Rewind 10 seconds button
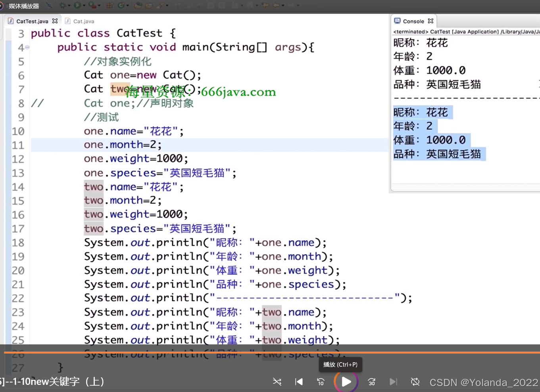Screen dimensions: 540x392 click(321, 382)
